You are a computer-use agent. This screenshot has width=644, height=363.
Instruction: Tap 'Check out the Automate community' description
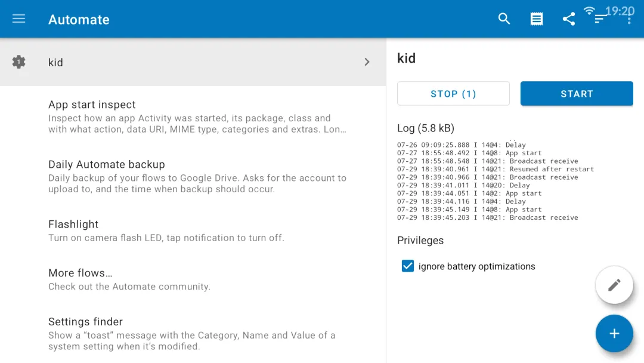tap(129, 287)
